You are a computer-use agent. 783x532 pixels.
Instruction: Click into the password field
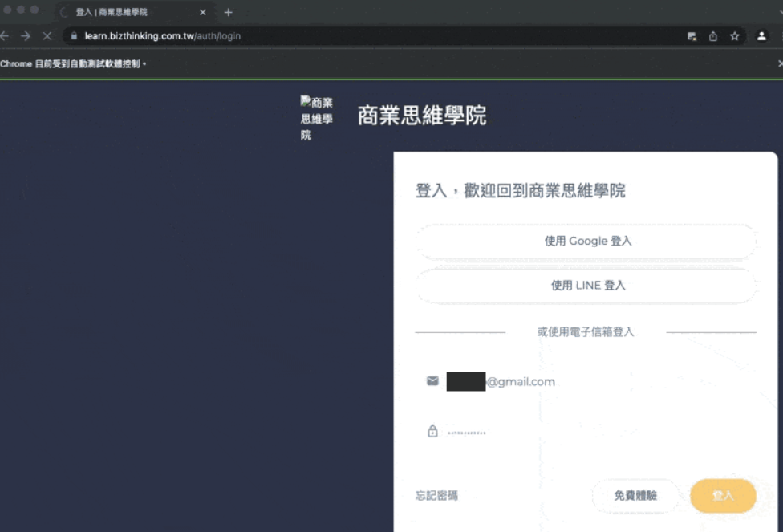[x=594, y=432]
